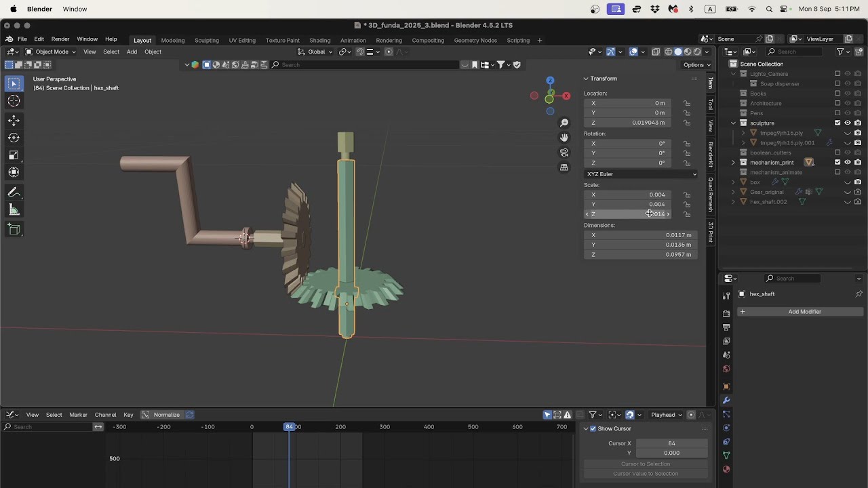868x488 pixels.
Task: Click Cursor to Selection button
Action: pos(646,464)
